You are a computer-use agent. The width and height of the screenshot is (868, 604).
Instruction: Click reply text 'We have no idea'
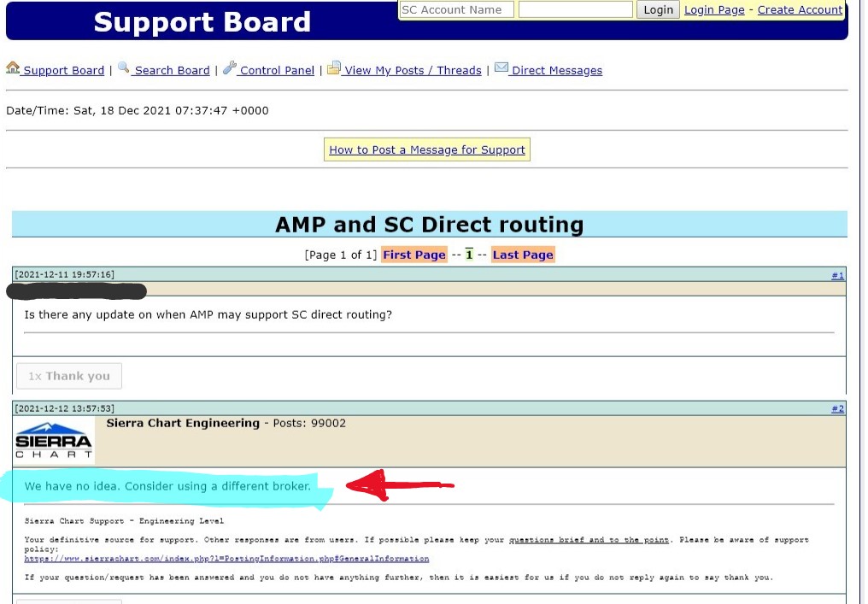coord(72,486)
